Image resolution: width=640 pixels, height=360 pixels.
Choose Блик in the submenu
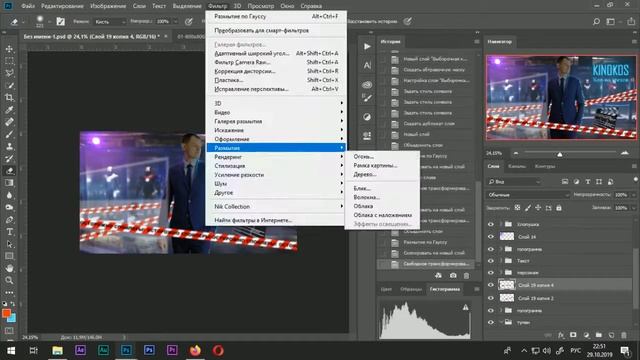[x=362, y=188]
